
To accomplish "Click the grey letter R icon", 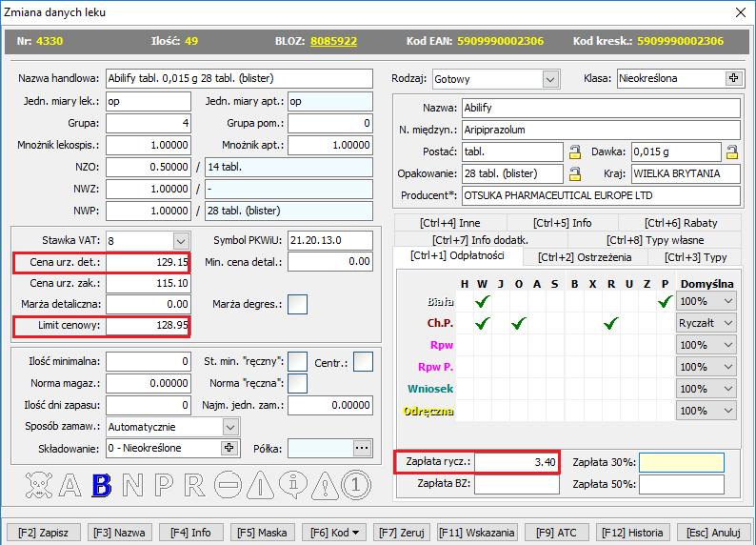I will tap(194, 485).
